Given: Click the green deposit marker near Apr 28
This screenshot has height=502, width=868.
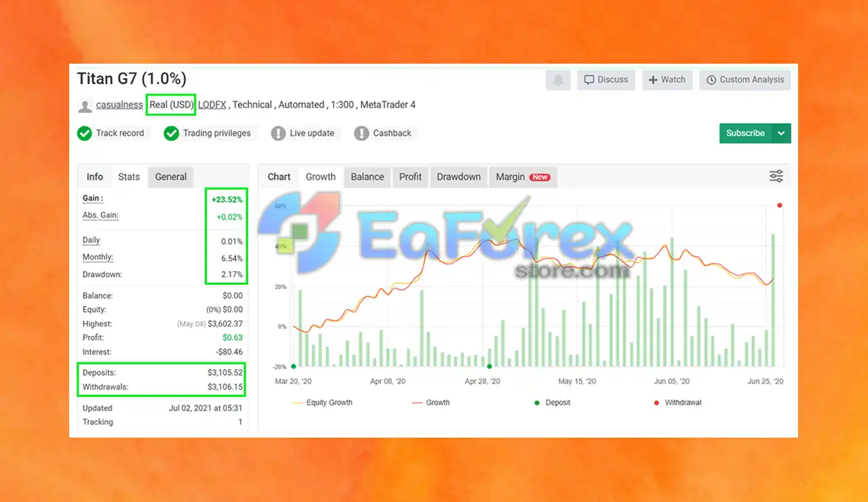Looking at the screenshot, I should [x=489, y=367].
